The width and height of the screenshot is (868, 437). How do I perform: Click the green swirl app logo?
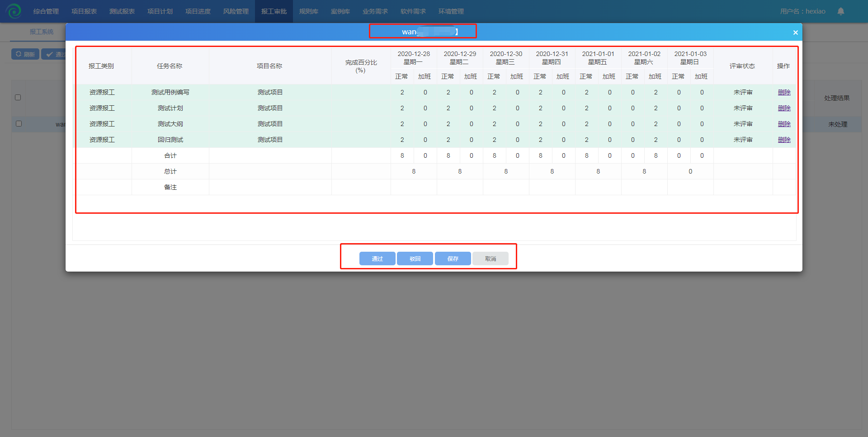point(14,11)
